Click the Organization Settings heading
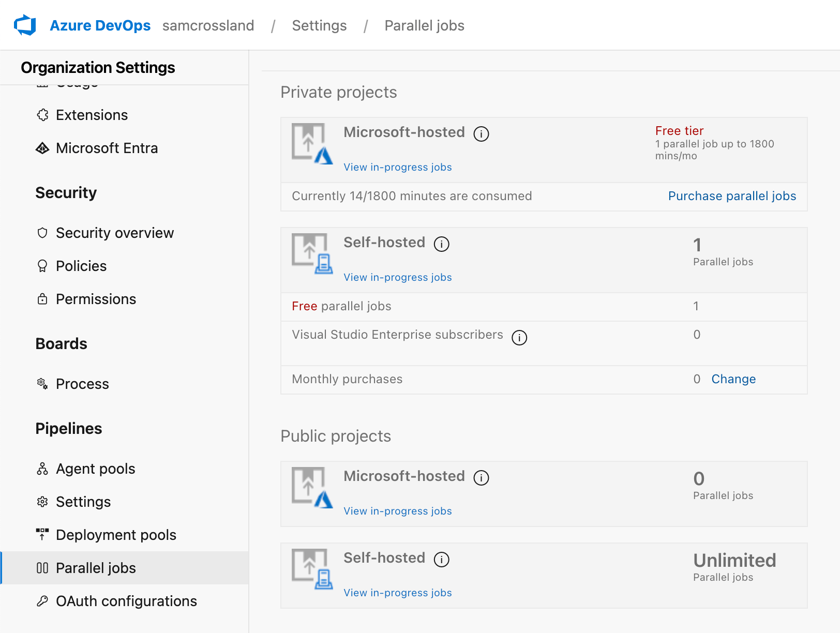Viewport: 840px width, 633px height. [98, 67]
